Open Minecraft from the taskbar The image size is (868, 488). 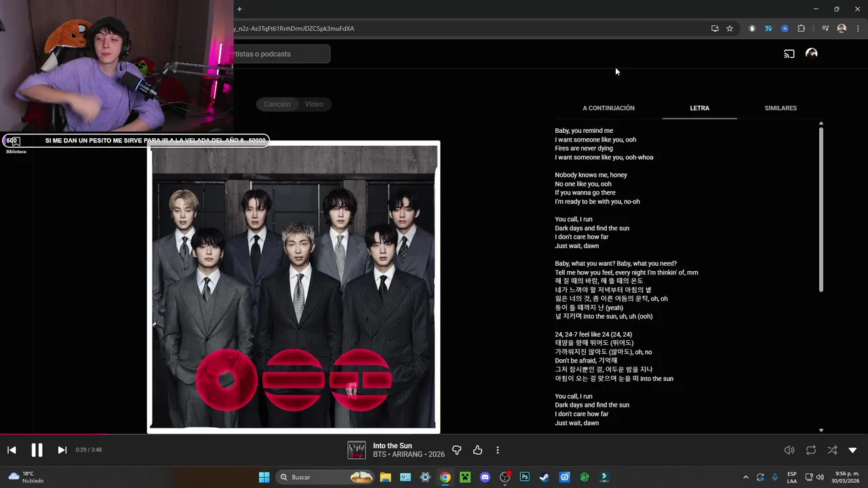coord(465,477)
